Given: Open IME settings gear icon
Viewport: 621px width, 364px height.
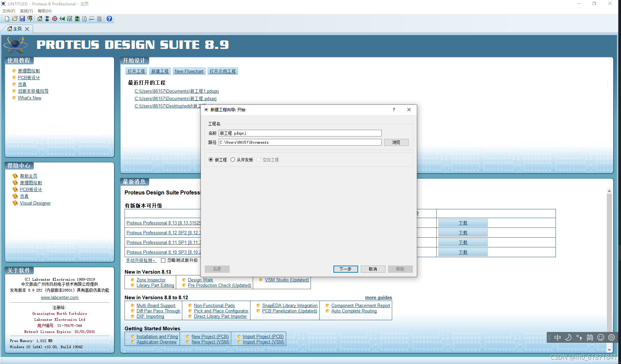Looking at the screenshot, I should 612,337.
